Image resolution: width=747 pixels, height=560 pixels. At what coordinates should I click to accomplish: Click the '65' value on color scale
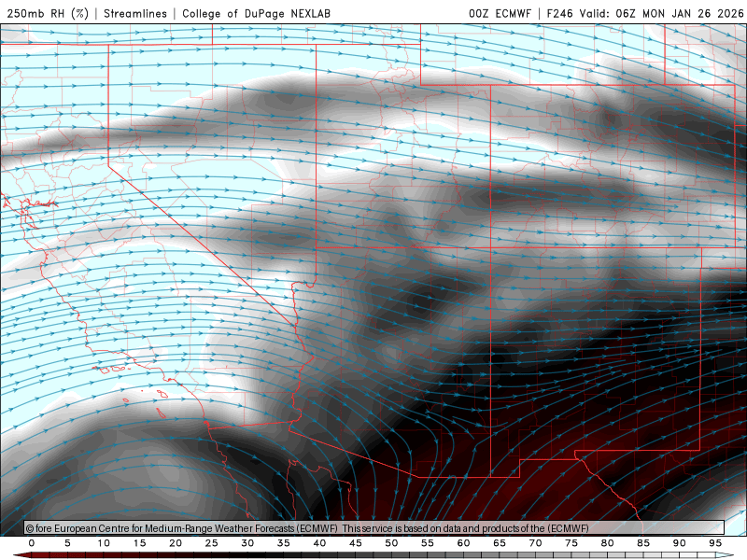coord(500,543)
